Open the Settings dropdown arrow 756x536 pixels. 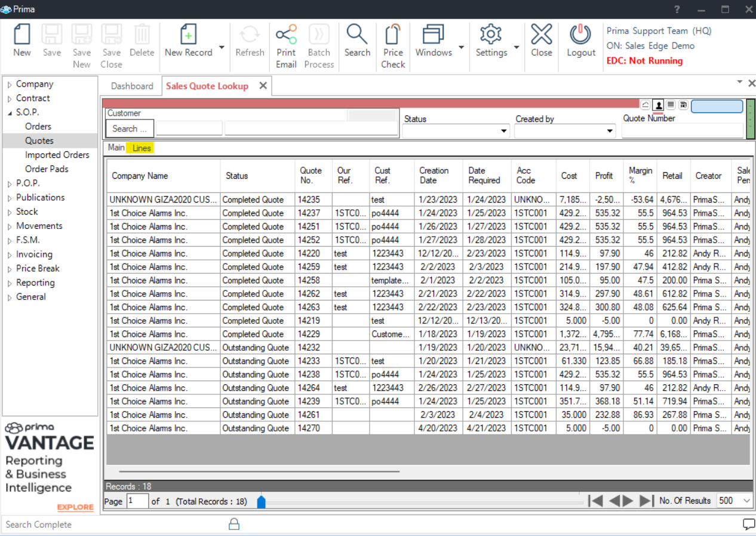517,47
